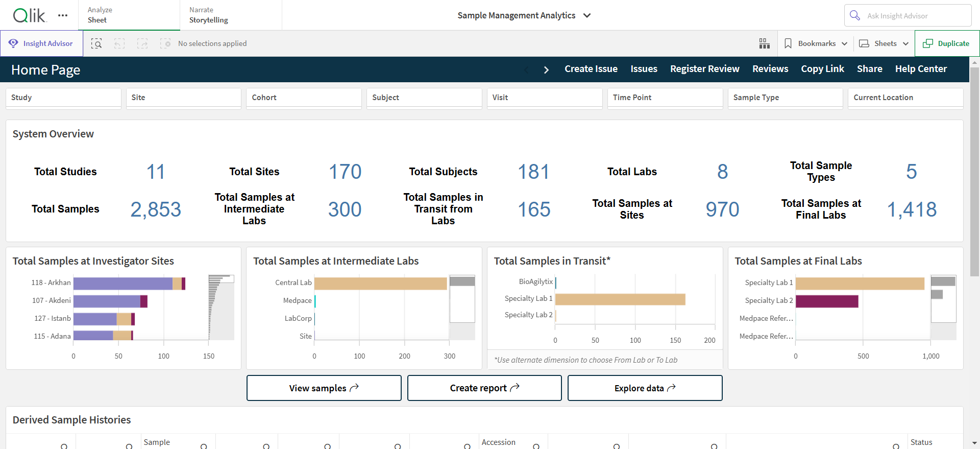Open the selections tool grid icon

tap(764, 43)
